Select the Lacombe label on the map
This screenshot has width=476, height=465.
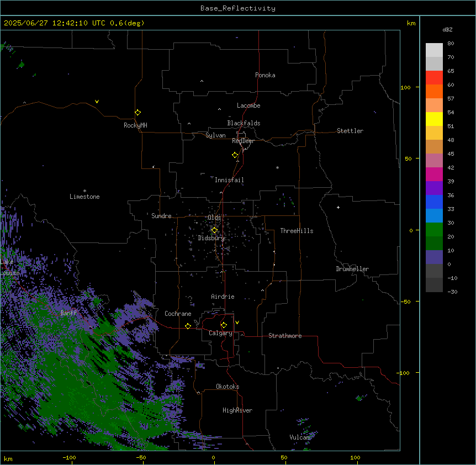tap(248, 105)
